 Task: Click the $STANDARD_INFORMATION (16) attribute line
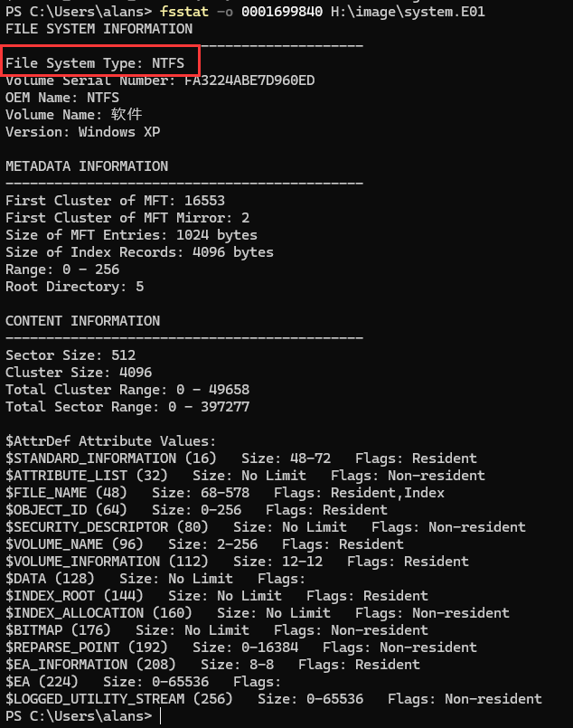tap(240, 459)
